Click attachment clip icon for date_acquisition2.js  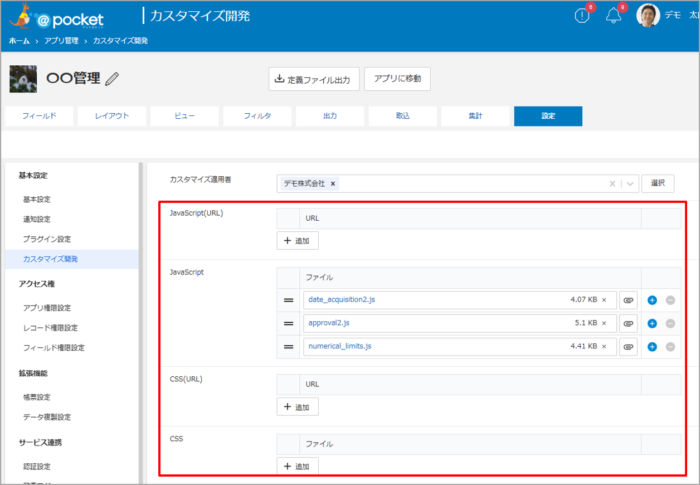click(x=628, y=299)
